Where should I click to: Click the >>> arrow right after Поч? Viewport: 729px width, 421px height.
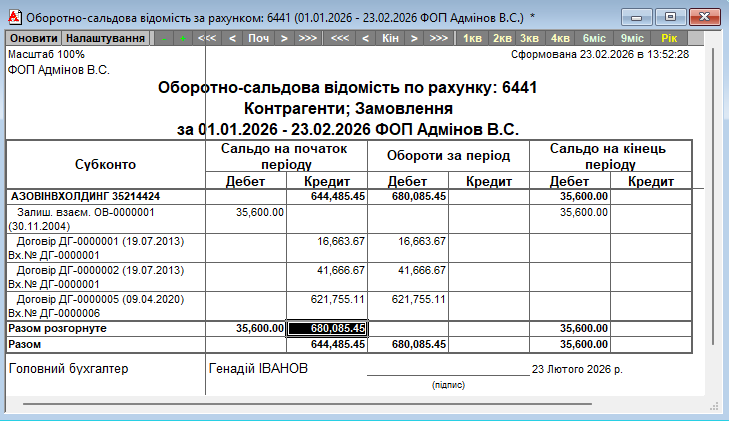click(x=308, y=38)
